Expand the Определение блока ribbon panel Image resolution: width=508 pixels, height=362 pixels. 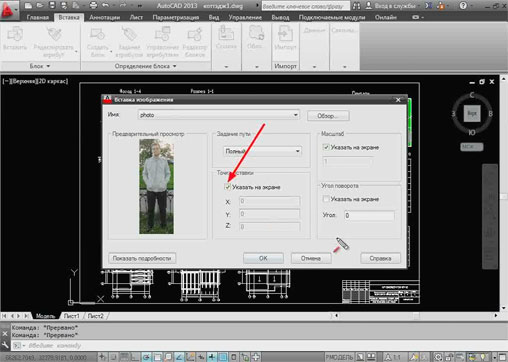(x=145, y=66)
